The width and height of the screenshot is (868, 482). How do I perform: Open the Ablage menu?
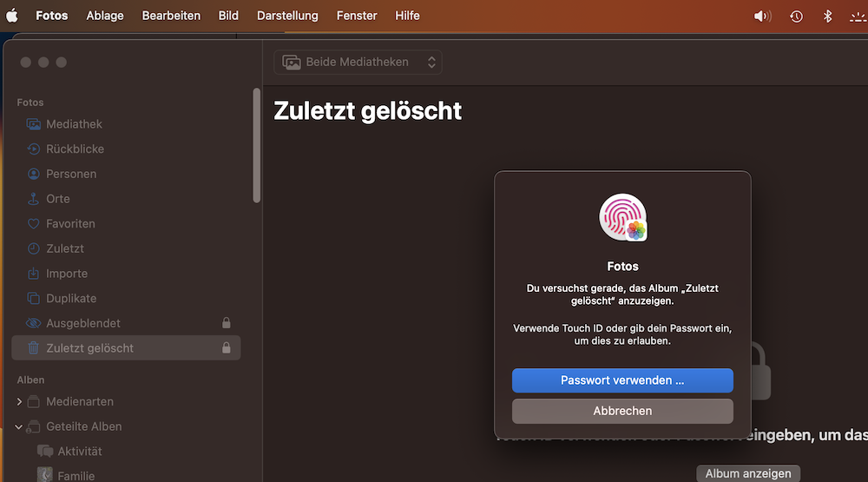[x=105, y=16]
